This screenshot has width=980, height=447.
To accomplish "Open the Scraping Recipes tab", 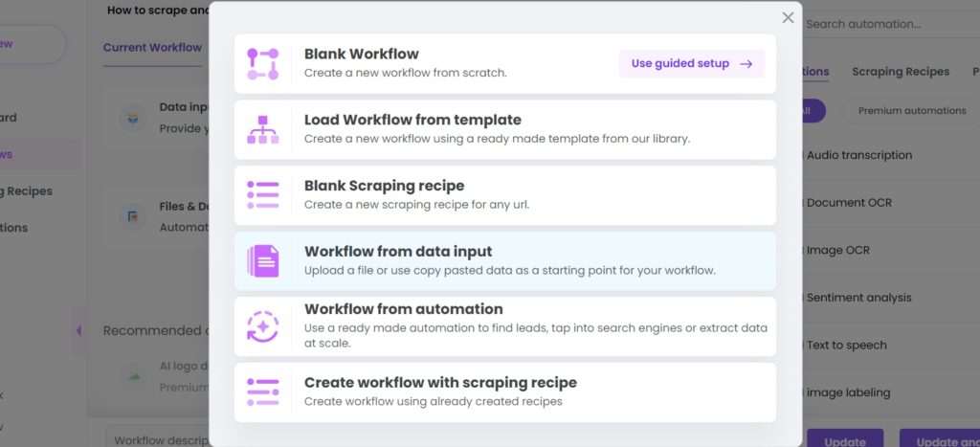I will pyautogui.click(x=900, y=72).
